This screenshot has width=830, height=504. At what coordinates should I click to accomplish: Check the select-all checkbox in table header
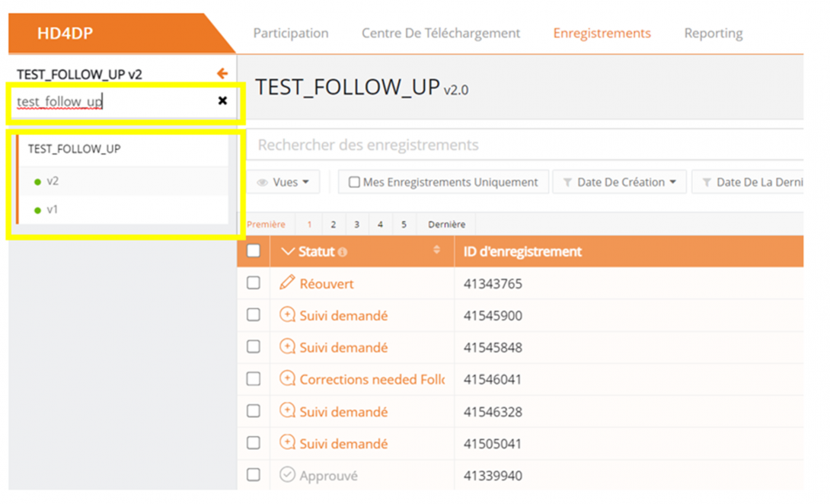pos(254,251)
